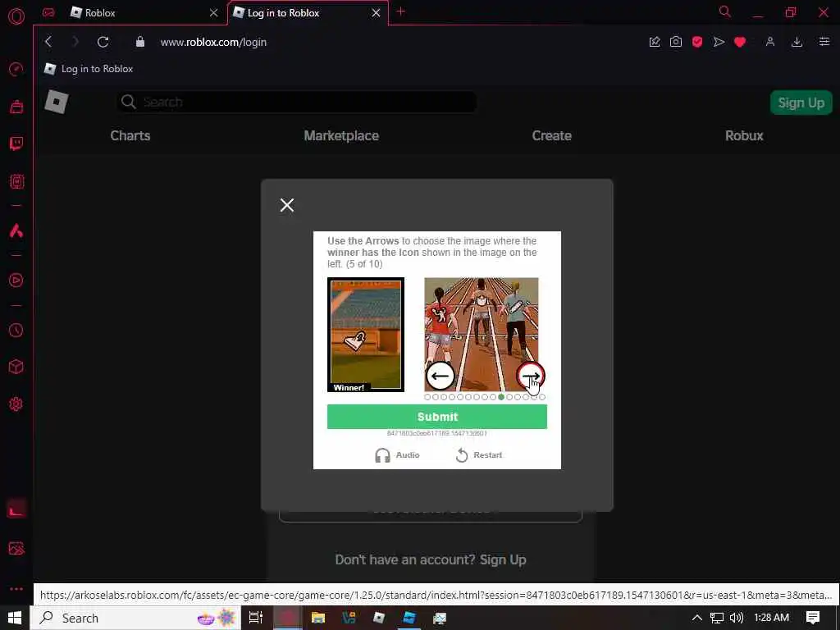Open the volume control in system tray
Image resolution: width=840 pixels, height=630 pixels.
737,618
